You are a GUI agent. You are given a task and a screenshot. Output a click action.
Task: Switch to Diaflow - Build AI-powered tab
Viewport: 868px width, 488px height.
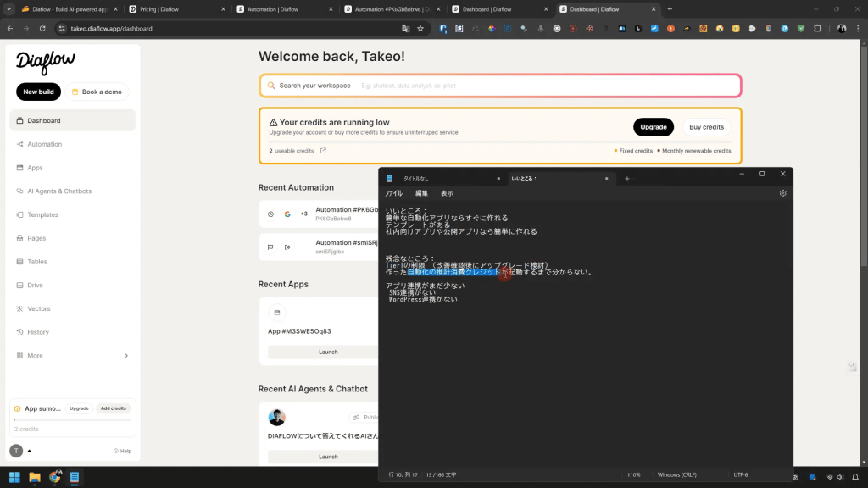coord(70,9)
